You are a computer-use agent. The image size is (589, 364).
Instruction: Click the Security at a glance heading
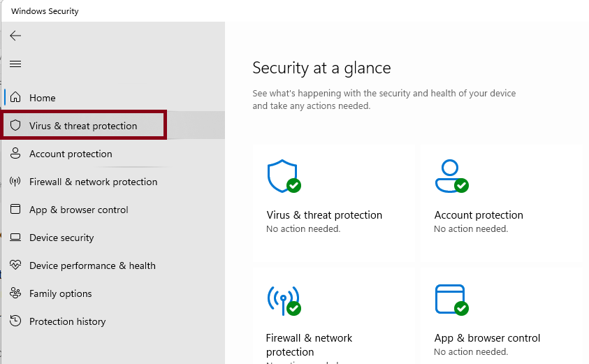point(321,68)
